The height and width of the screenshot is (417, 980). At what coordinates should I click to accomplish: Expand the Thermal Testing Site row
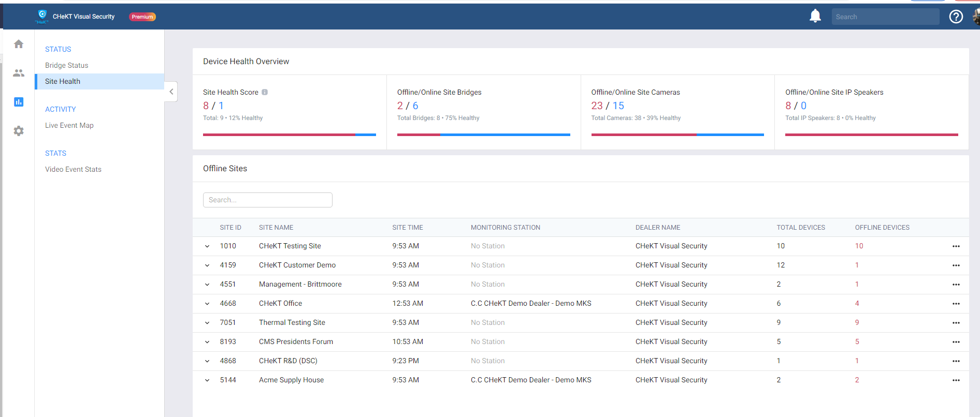tap(207, 323)
